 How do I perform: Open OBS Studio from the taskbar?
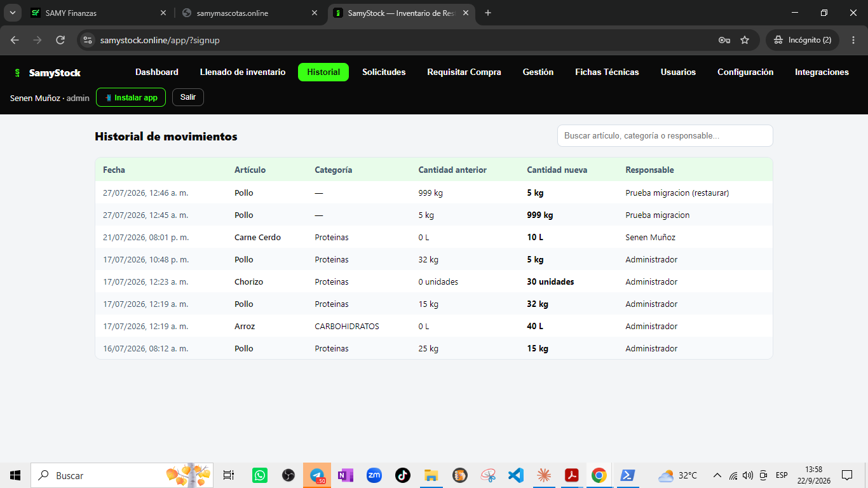pyautogui.click(x=288, y=475)
